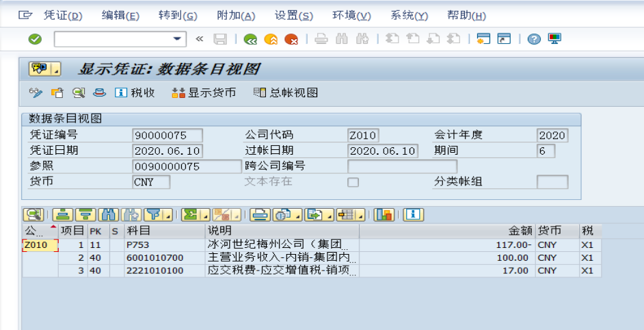Click the green checkmark Enter icon
The height and width of the screenshot is (330, 644).
pyautogui.click(x=35, y=39)
